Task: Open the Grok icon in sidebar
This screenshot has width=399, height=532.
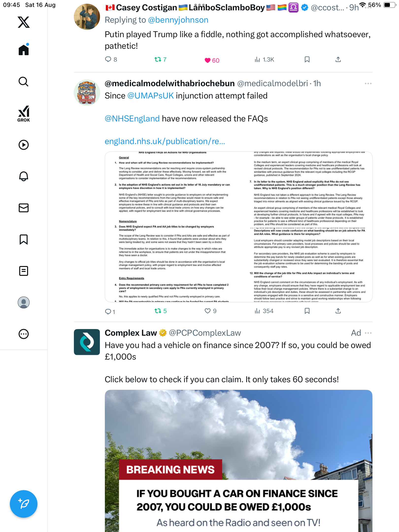Action: pyautogui.click(x=24, y=114)
